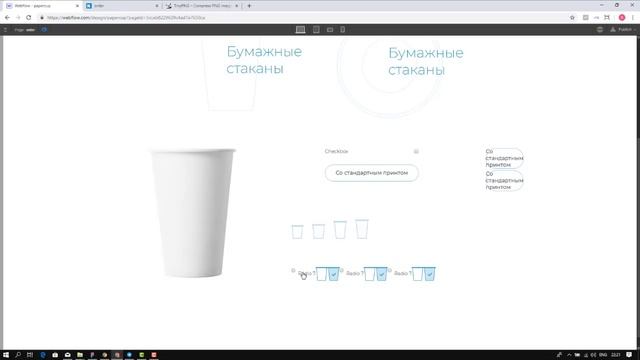Viewport: 640px width, 360px height.
Task: Click the upper small 'Со стандартным принтом' pill
Action: pyautogui.click(x=504, y=158)
